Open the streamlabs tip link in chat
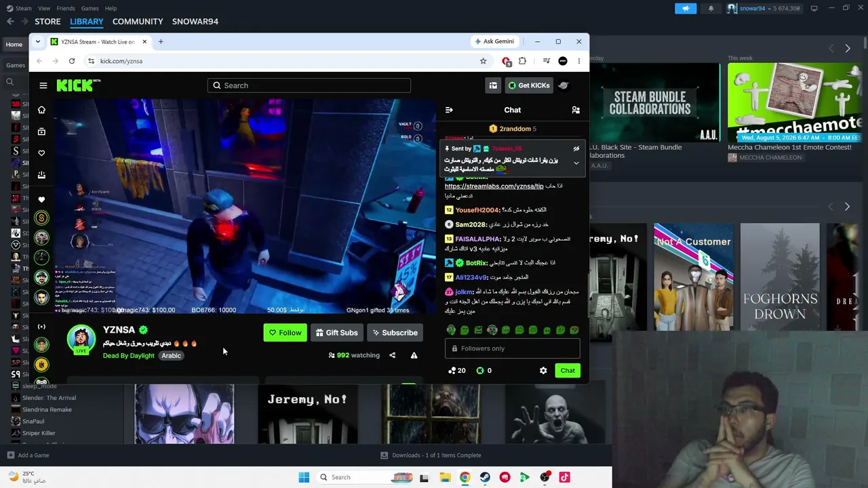 click(x=494, y=186)
